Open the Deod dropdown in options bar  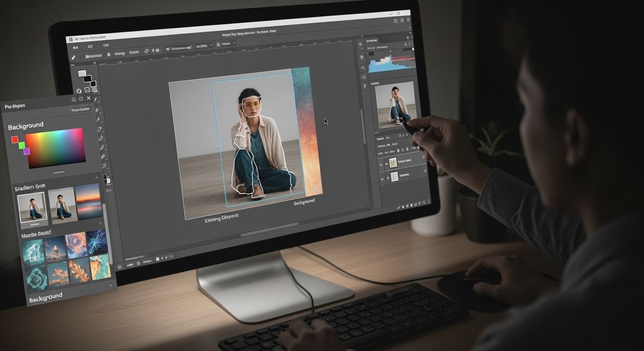tap(226, 44)
